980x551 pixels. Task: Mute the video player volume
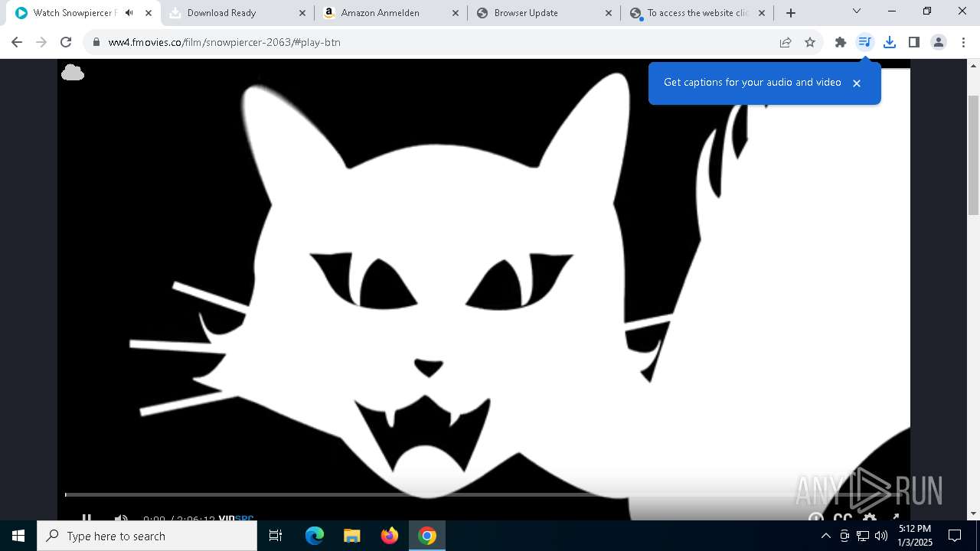[121, 518]
